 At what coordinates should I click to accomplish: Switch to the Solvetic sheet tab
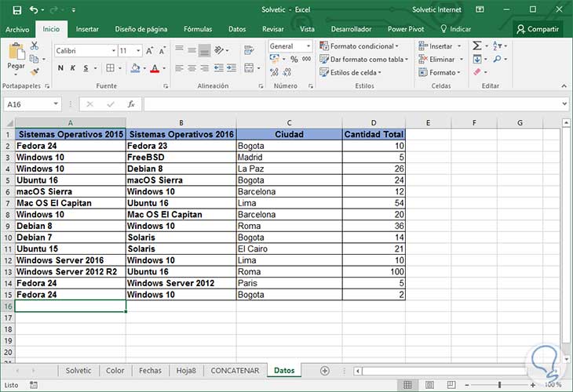coord(78,371)
